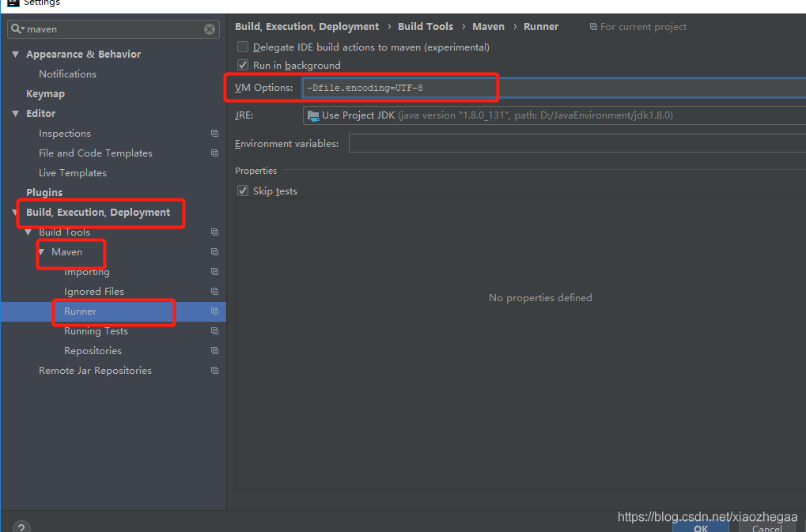Click Build, Execution, Deployment breadcrumb
The image size is (806, 532).
(x=307, y=27)
